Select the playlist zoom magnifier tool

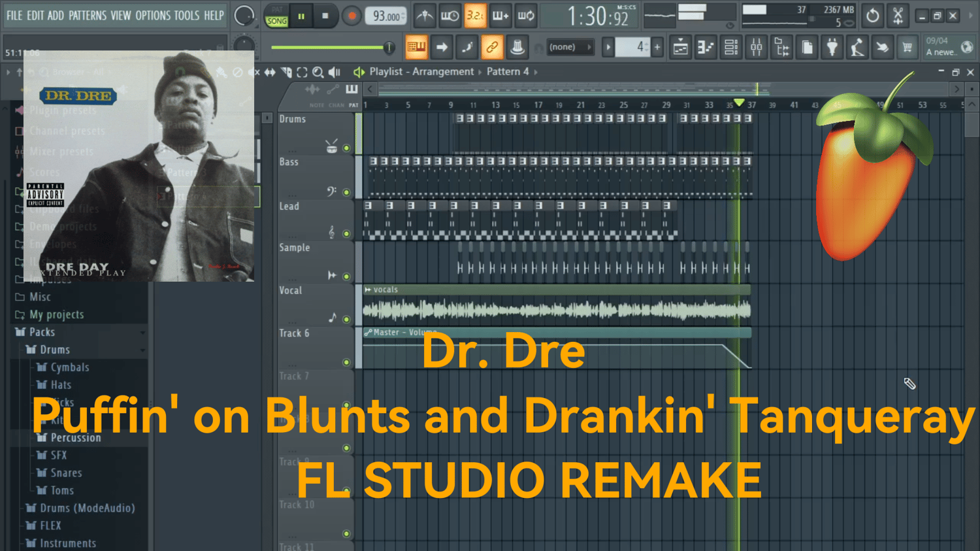318,72
